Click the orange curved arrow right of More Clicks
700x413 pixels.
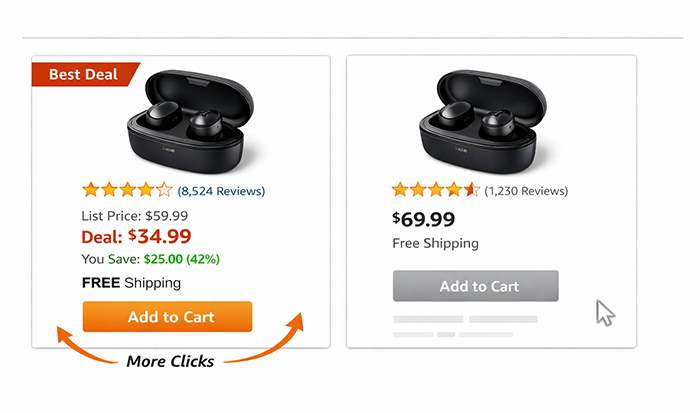(x=280, y=340)
